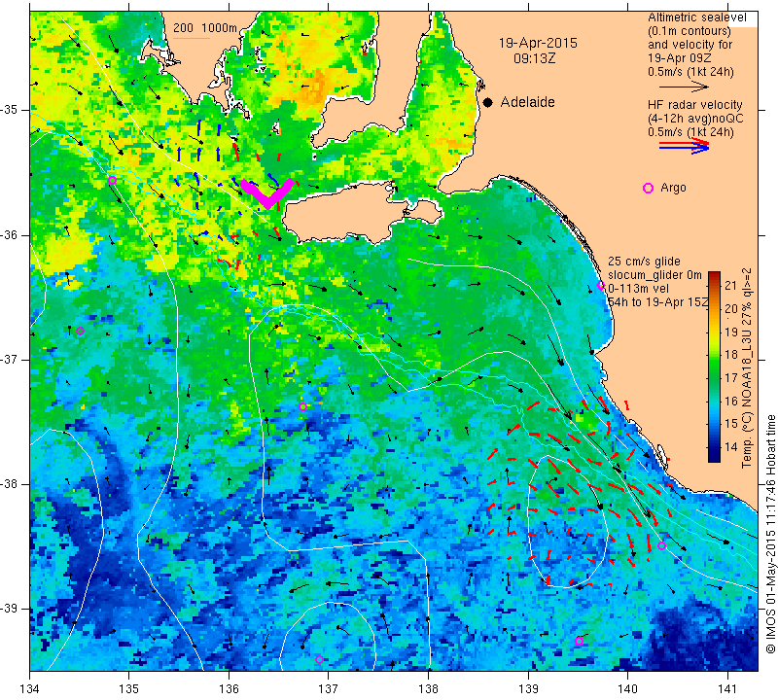778x700 pixels.
Task: Click longitude axis label 138
Action: (x=428, y=689)
